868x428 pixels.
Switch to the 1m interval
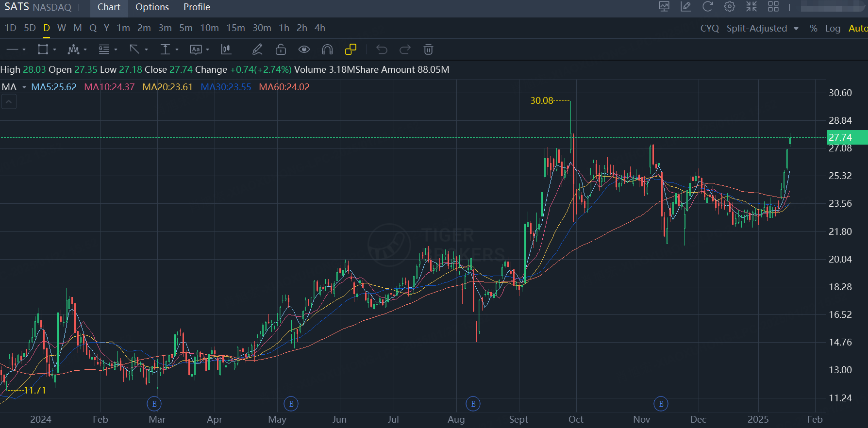(x=123, y=28)
